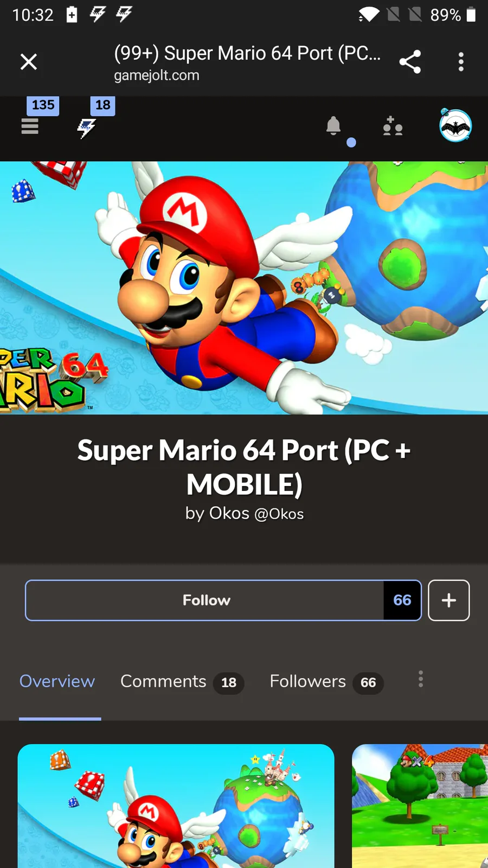Open the friend requests icon
The width and height of the screenshot is (488, 868).
click(x=393, y=126)
